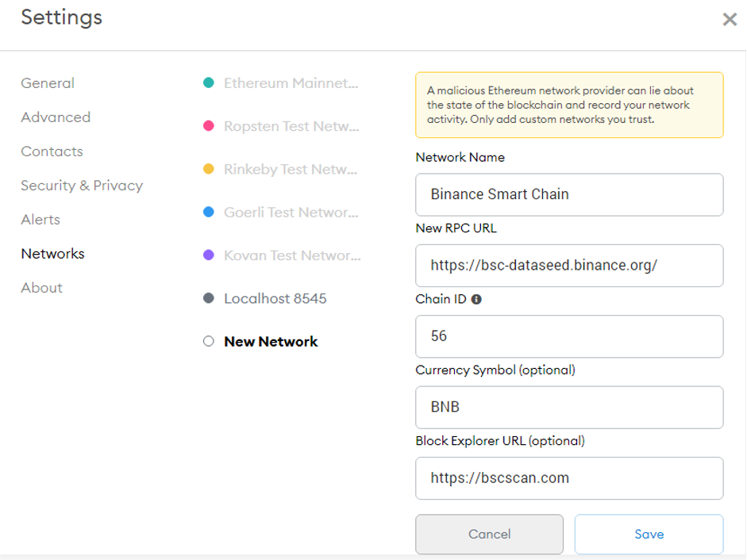Select the New Network empty circle
747x560 pixels.
(209, 341)
